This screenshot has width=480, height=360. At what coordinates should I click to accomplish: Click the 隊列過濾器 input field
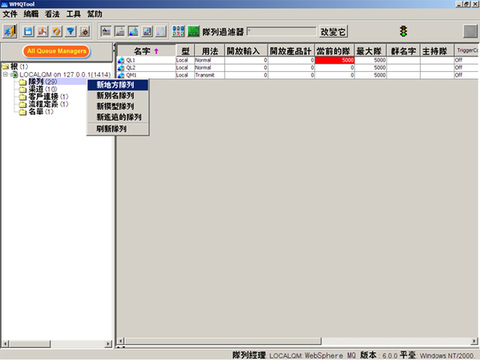click(281, 31)
